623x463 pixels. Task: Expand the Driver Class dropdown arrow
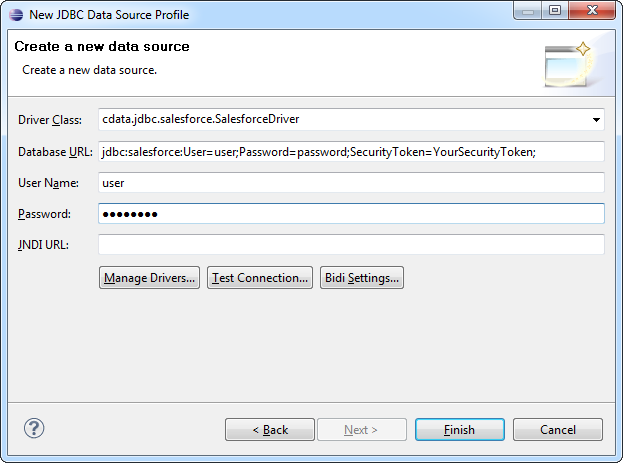(x=596, y=120)
